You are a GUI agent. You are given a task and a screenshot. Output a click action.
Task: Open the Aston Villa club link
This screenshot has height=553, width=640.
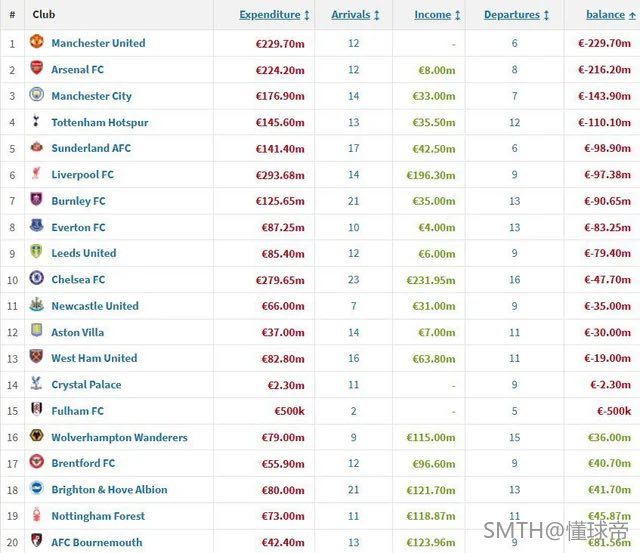(78, 332)
